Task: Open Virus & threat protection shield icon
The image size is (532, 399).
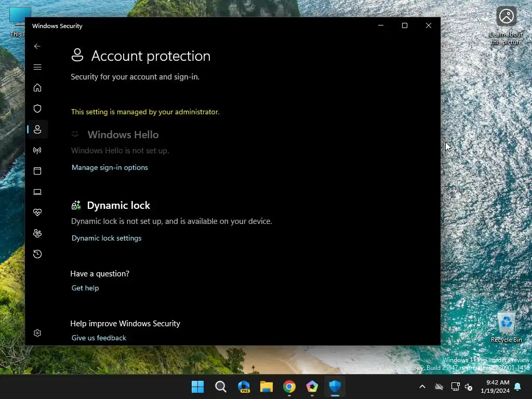Action: pyautogui.click(x=37, y=109)
